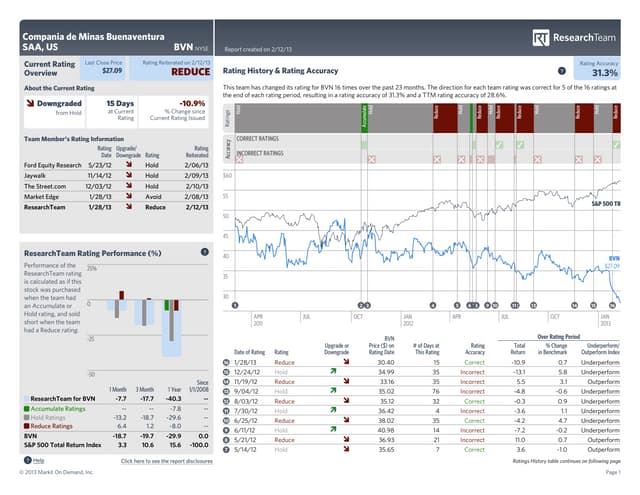The height and width of the screenshot is (495, 640).
Task: Click green upgrade arrow in 9/04/12 rating row
Action: [x=333, y=391]
